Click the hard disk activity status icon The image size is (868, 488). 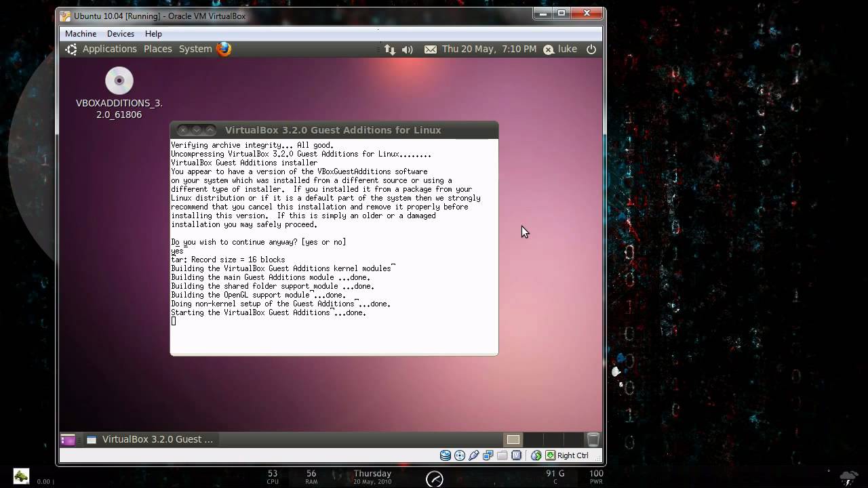point(446,455)
